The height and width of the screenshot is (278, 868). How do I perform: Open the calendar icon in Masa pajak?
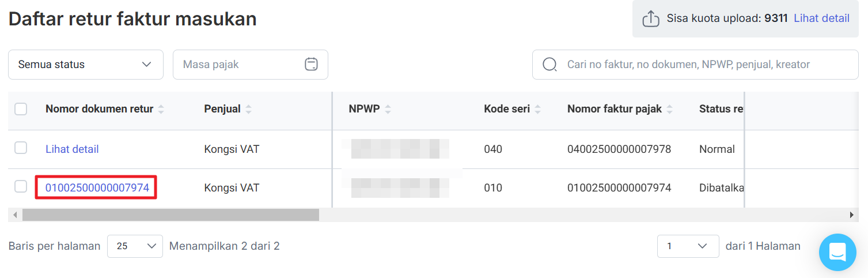pos(311,64)
